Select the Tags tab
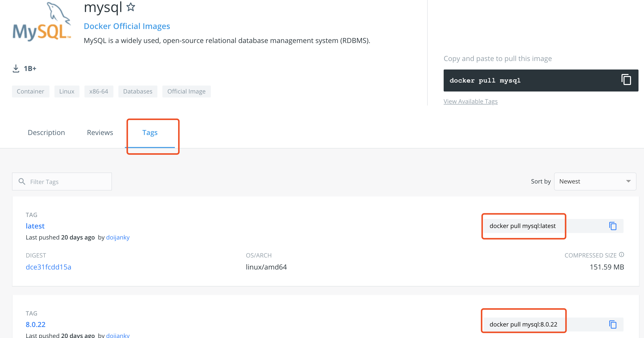The image size is (644, 338). coord(150,132)
